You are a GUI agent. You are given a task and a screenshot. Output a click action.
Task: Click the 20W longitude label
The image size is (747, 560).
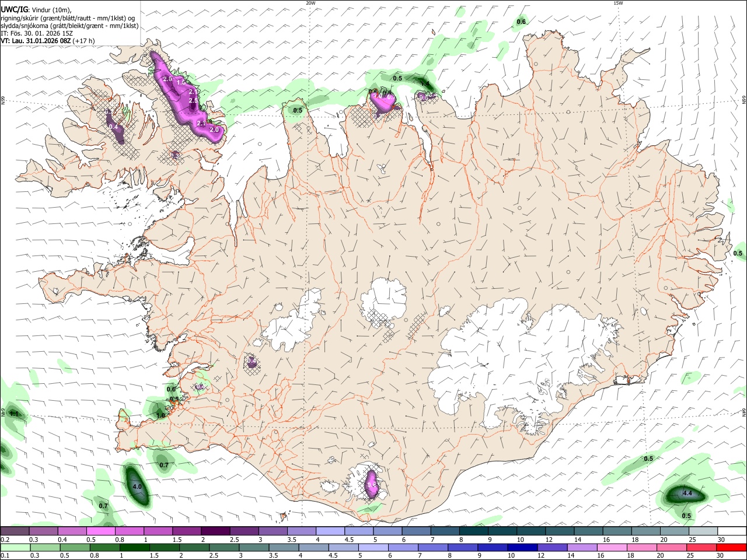tap(310, 3)
